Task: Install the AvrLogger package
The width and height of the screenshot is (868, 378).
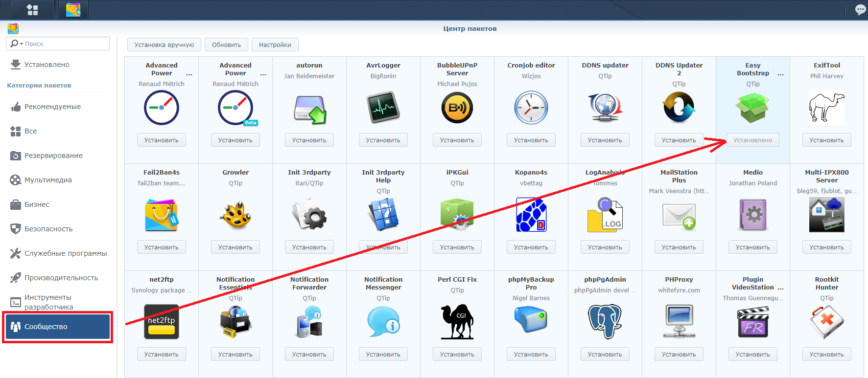Action: tap(383, 140)
